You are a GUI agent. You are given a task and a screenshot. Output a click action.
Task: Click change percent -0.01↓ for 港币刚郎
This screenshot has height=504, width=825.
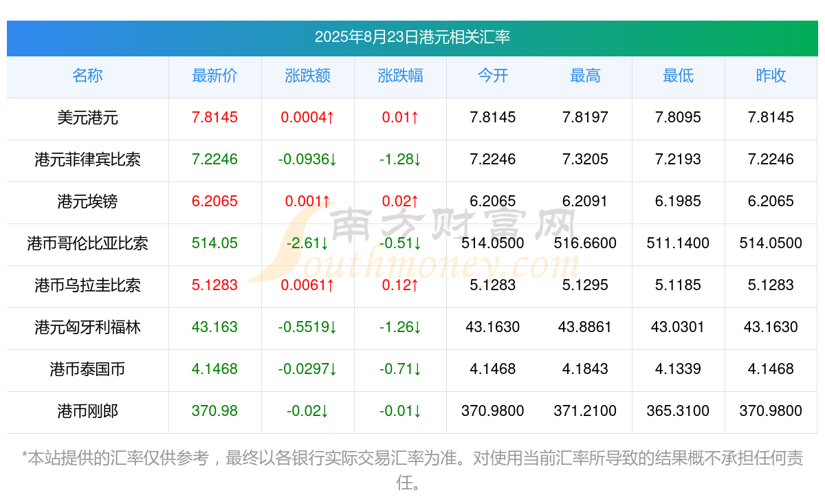(400, 411)
